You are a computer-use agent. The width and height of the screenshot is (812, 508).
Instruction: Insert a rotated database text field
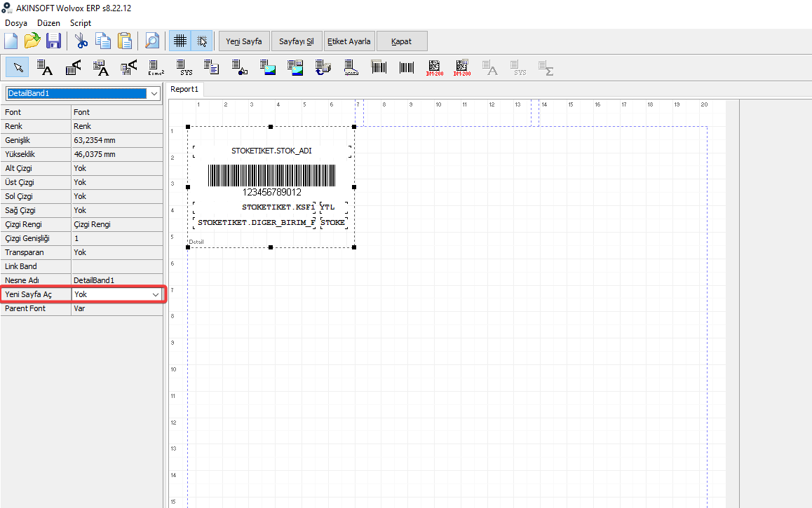point(128,67)
